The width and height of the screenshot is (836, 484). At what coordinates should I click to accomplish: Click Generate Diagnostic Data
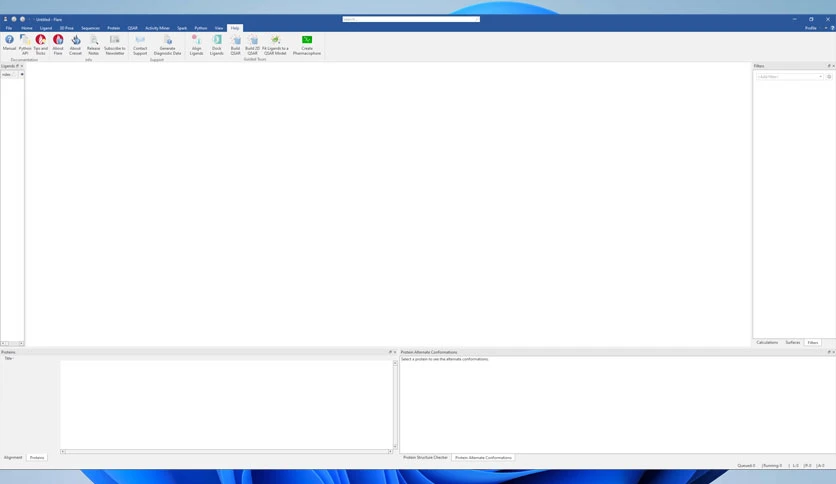(x=167, y=45)
